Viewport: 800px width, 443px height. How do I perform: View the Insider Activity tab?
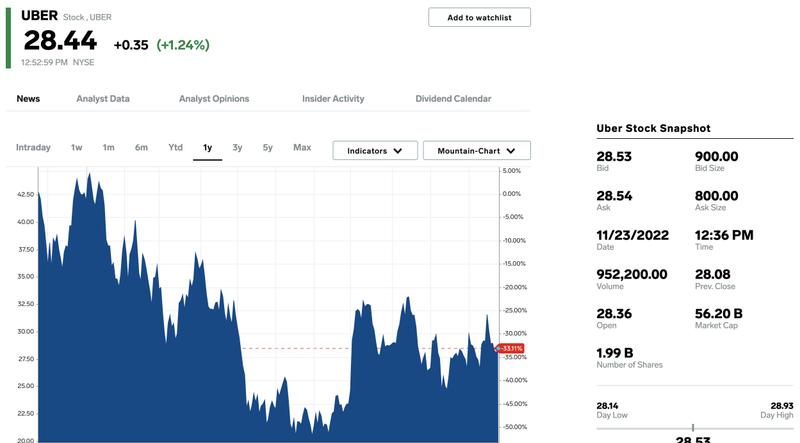333,99
